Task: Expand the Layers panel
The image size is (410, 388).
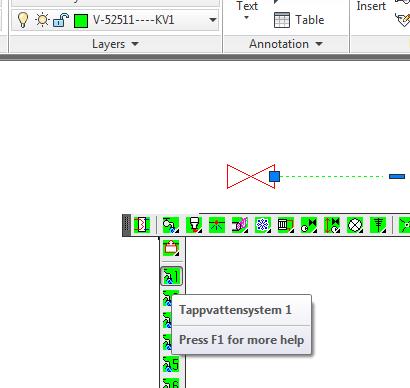Action: (115, 44)
